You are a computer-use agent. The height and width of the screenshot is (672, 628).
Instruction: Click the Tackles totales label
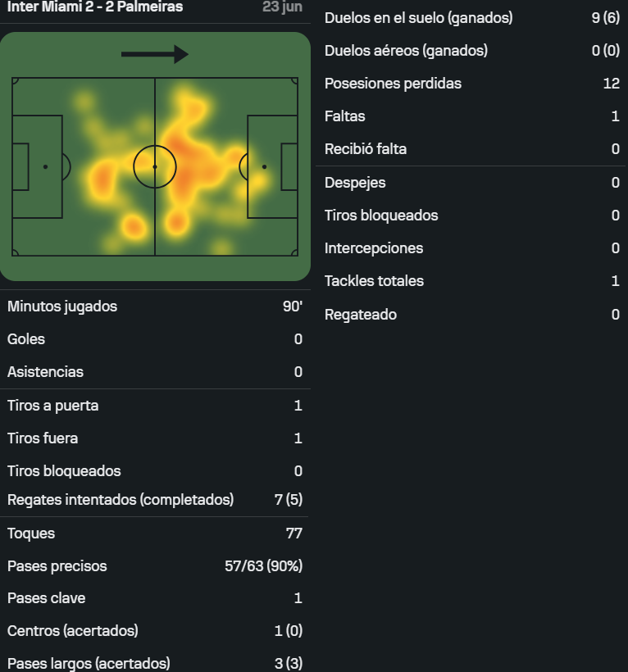[x=374, y=281]
